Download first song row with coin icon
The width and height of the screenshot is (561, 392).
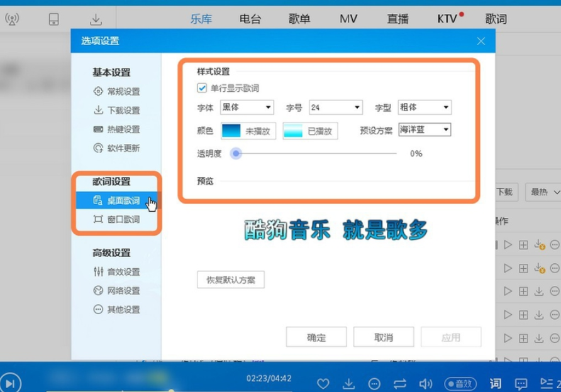(x=539, y=245)
